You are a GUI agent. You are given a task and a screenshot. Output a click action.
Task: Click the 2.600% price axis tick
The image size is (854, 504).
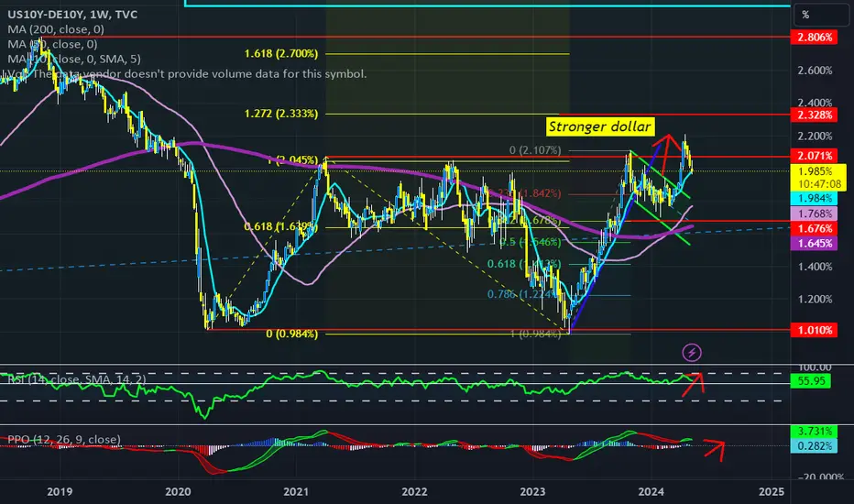(815, 71)
